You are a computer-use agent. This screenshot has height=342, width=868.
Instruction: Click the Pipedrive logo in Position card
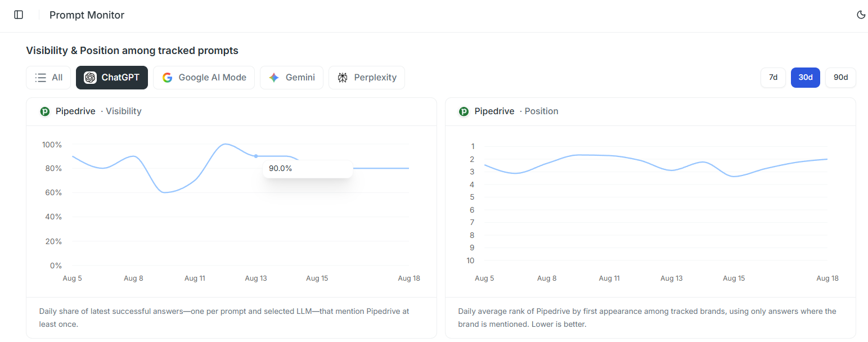coord(464,111)
